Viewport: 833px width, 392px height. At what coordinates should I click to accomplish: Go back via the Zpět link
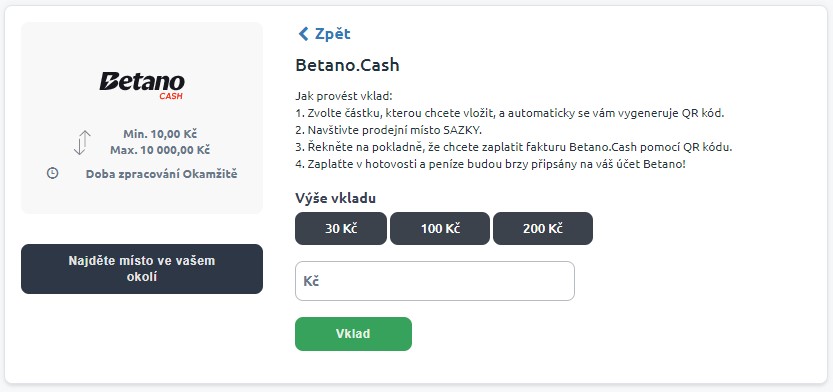pos(324,34)
